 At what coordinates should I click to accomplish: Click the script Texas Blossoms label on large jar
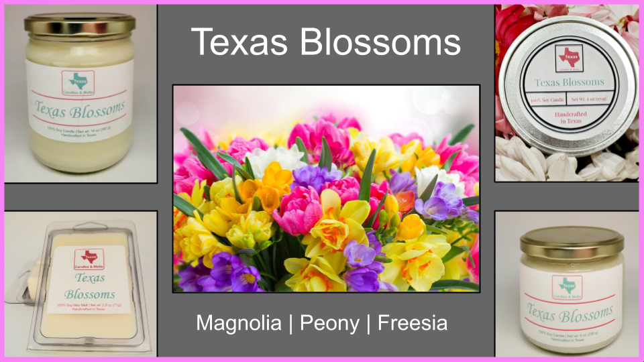[x=80, y=109]
